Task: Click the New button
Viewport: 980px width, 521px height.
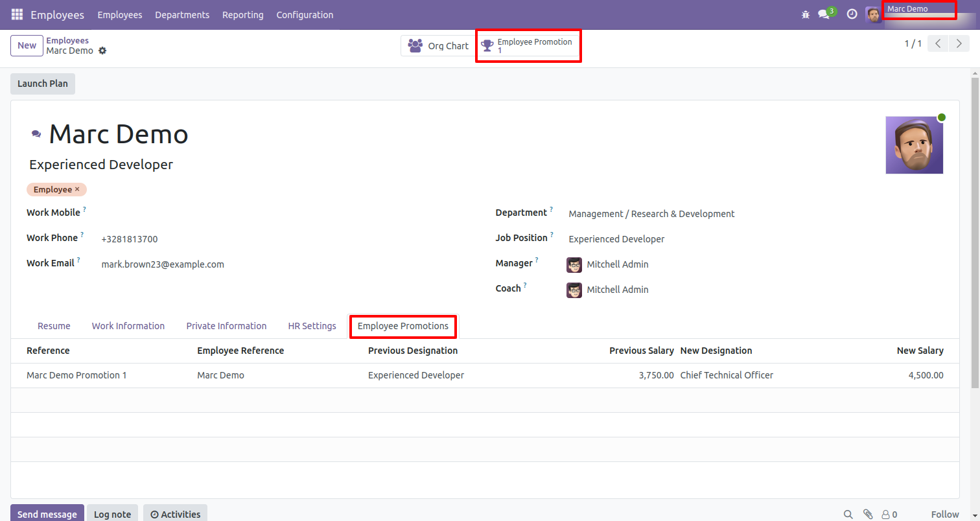Action: coord(27,45)
